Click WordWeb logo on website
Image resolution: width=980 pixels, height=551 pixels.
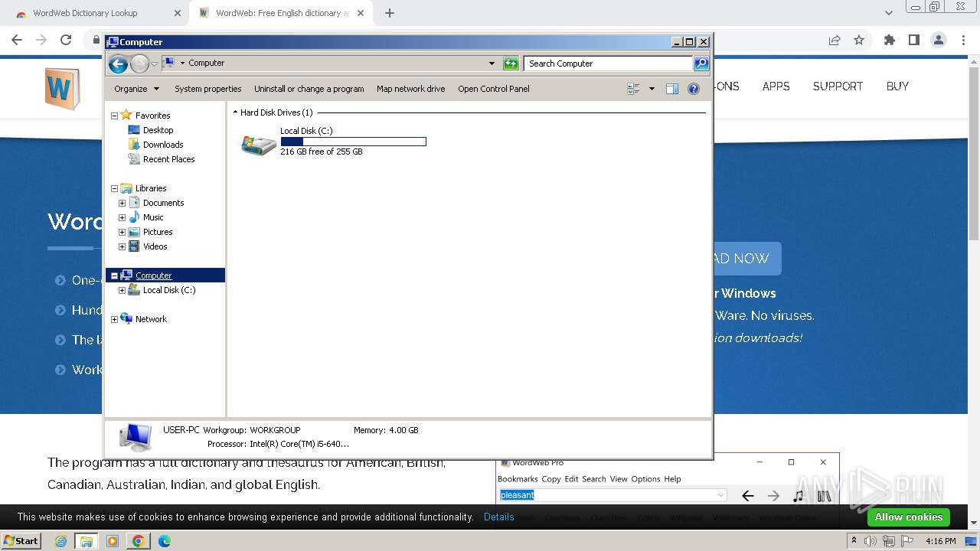[x=62, y=89]
